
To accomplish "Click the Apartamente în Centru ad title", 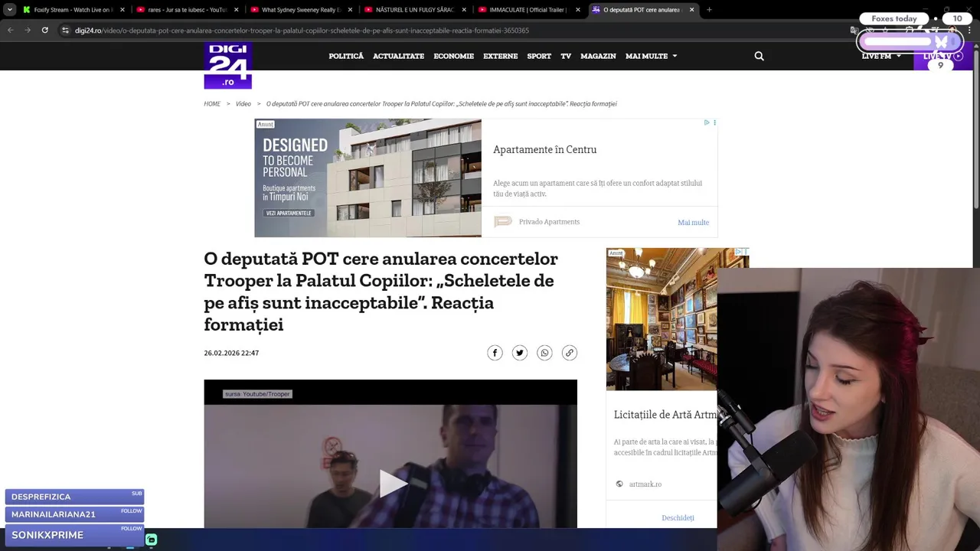I will 544,149.
